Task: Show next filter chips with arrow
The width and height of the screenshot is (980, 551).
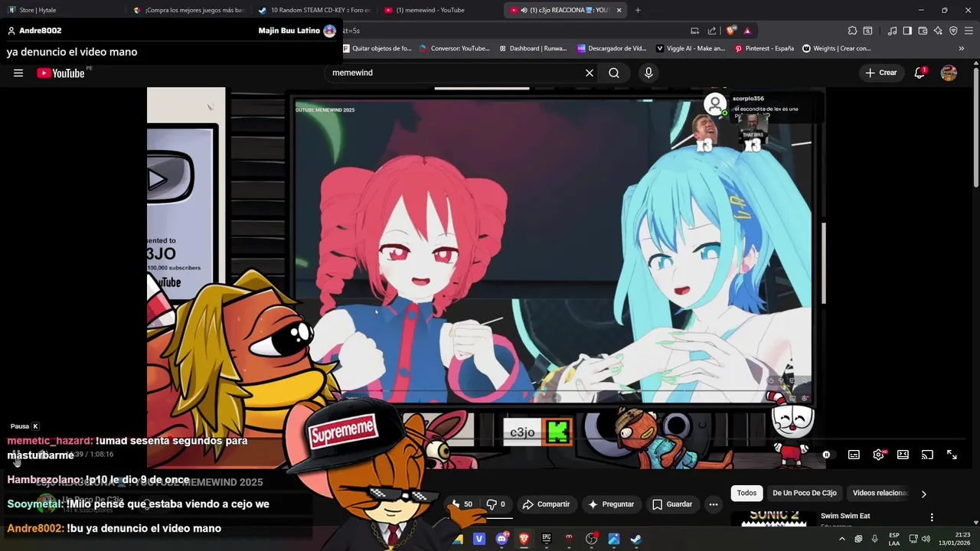Action: [923, 494]
